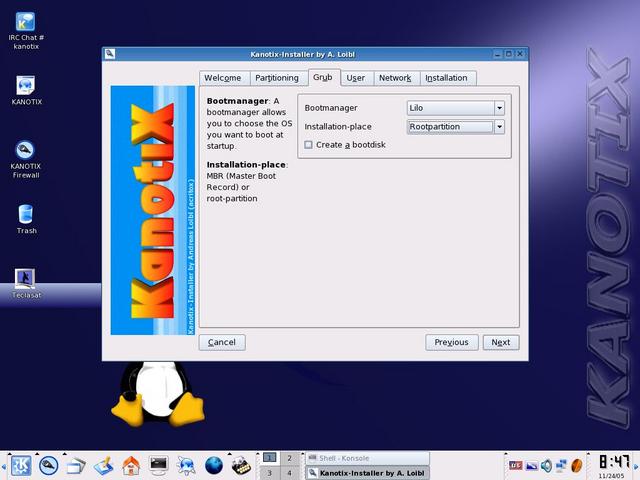This screenshot has width=640, height=480.
Task: Open the Bootmanager dropdown showing Lilo
Action: pyautogui.click(x=456, y=108)
